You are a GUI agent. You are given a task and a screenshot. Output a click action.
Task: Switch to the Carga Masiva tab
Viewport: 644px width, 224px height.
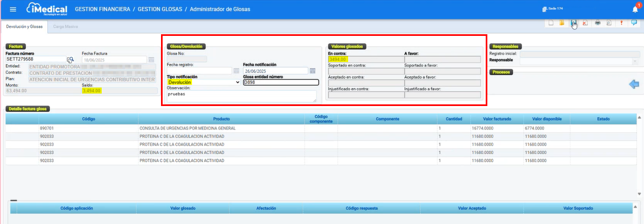pyautogui.click(x=64, y=26)
